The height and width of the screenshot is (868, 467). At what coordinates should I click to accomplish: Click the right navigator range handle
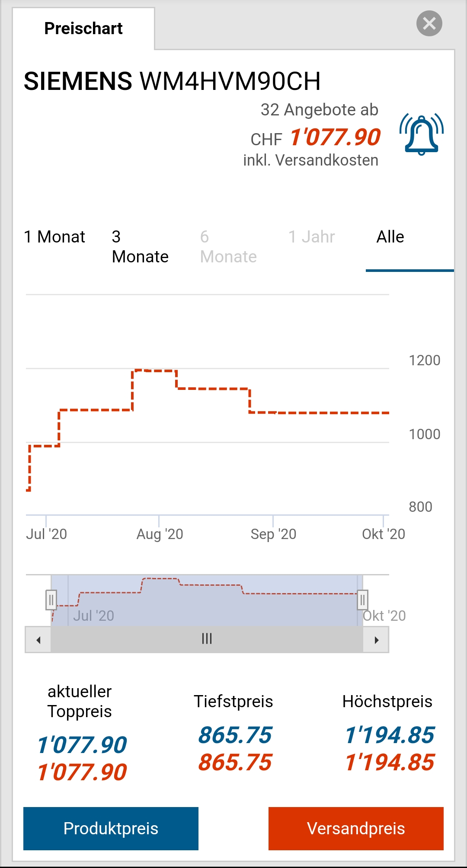pyautogui.click(x=362, y=600)
